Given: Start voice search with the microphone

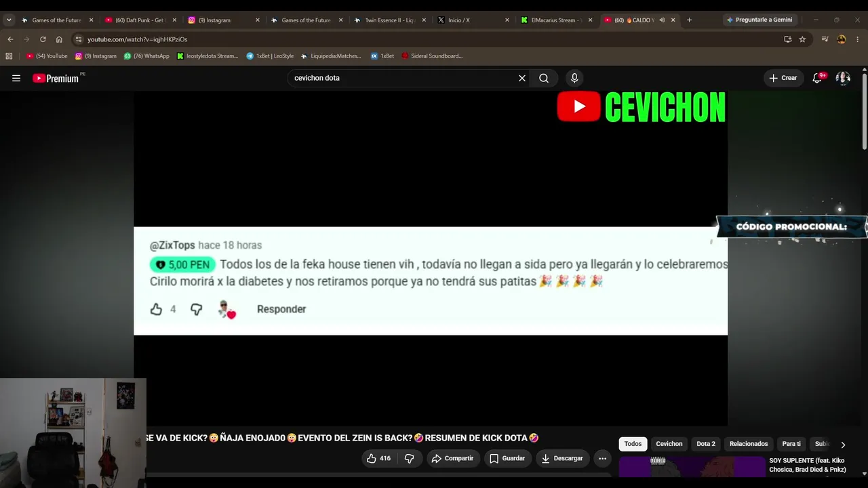Looking at the screenshot, I should click(574, 78).
